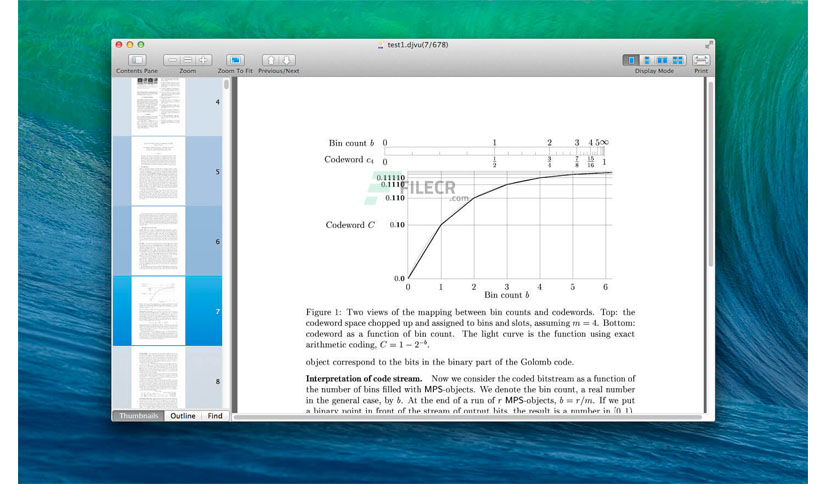Click the zoom in plus button
836x484 pixels.
203,60
